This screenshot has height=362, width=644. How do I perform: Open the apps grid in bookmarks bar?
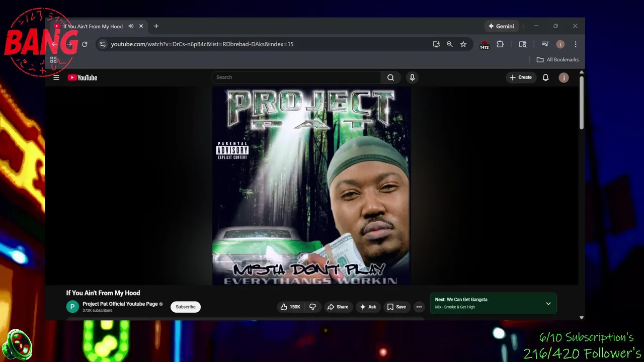click(53, 59)
